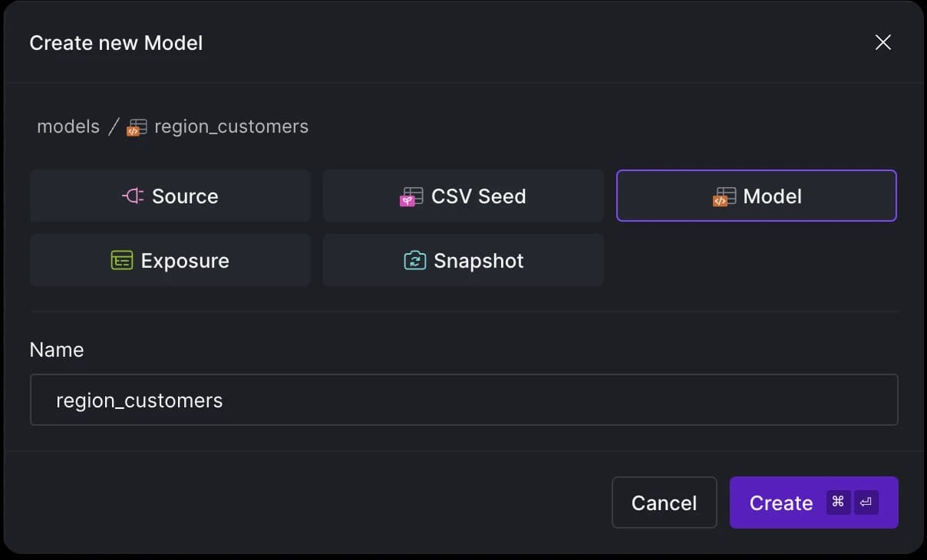Choose the CSV Seed type option
927x560 pixels.
point(463,196)
